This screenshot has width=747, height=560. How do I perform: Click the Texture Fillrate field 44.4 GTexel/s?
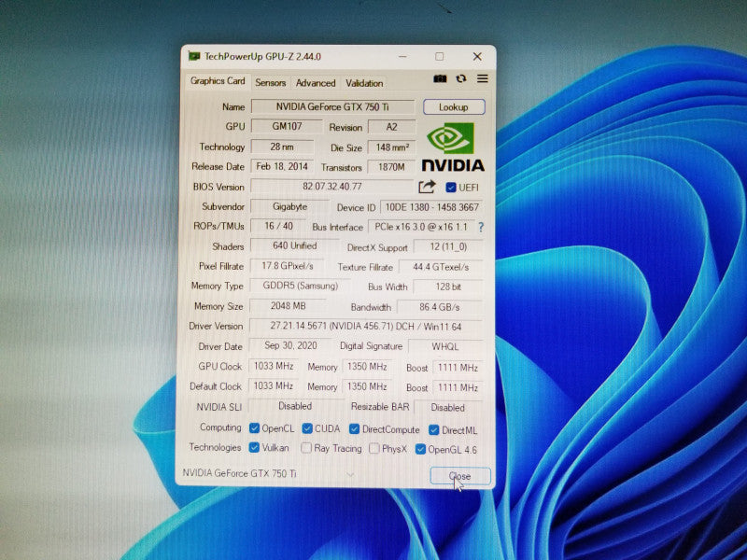441,267
